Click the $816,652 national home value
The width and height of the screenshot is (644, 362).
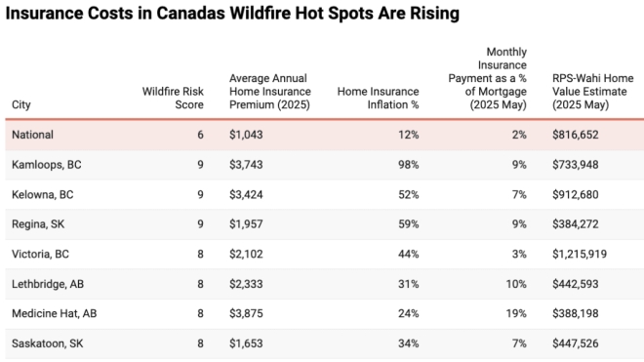575,135
